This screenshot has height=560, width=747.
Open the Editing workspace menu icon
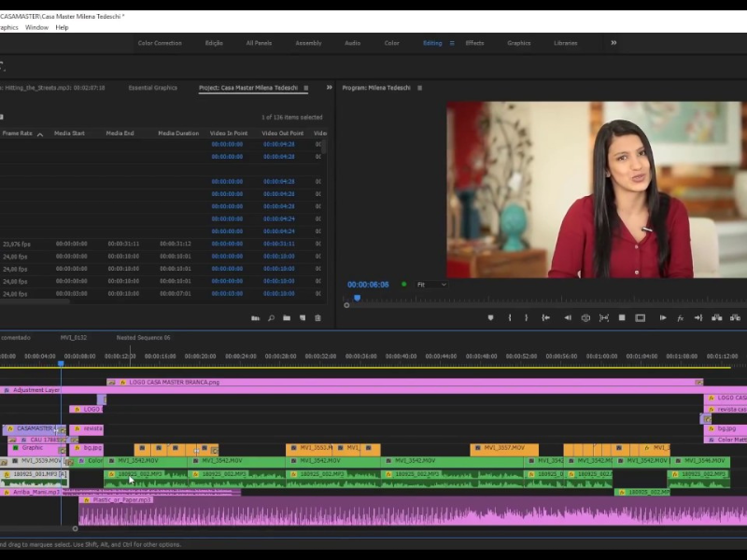(452, 43)
